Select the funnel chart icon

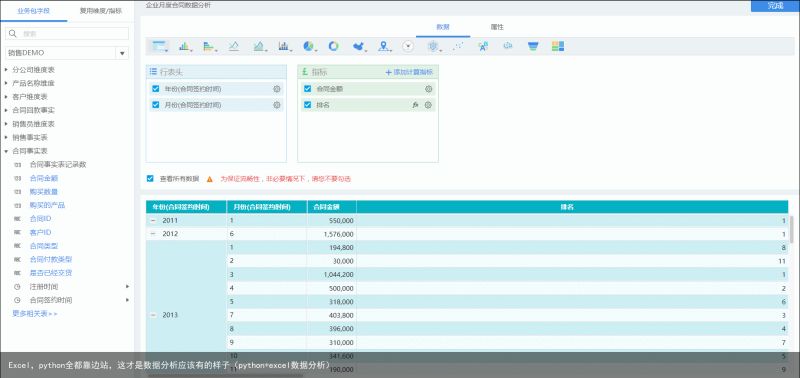click(x=533, y=46)
